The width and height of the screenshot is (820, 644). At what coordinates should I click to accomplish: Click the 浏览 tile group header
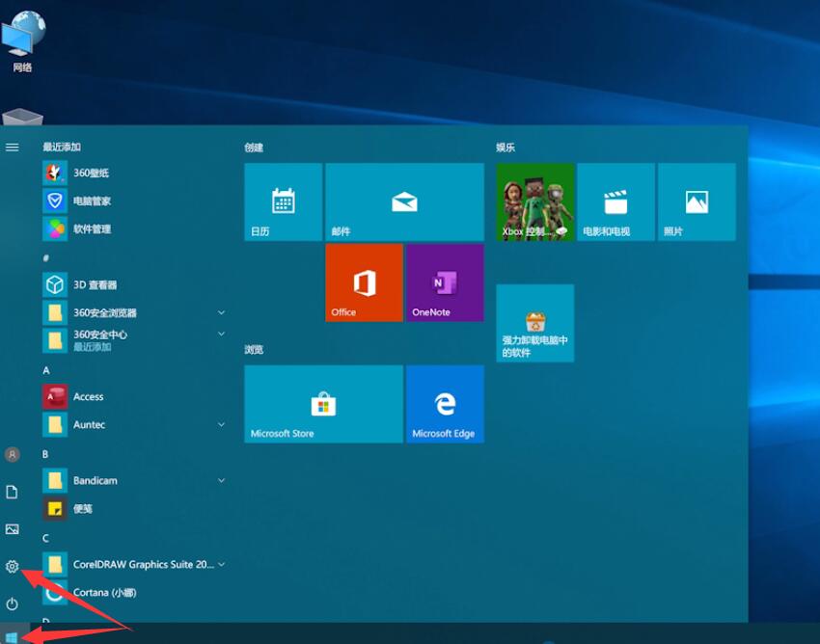pyautogui.click(x=254, y=350)
